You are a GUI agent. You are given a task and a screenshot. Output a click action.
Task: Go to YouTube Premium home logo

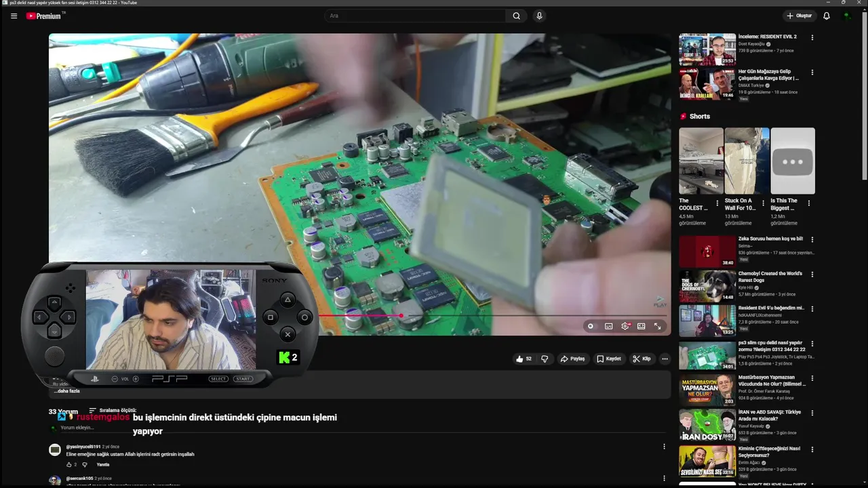(45, 16)
